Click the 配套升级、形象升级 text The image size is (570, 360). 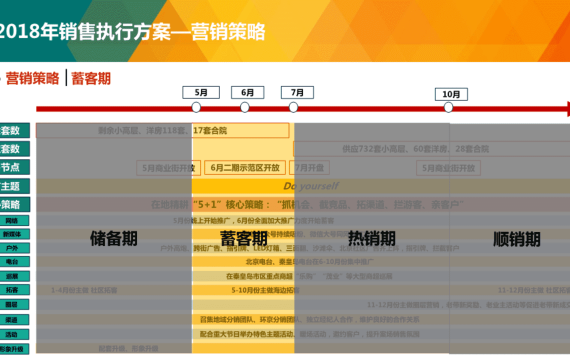[128, 349]
